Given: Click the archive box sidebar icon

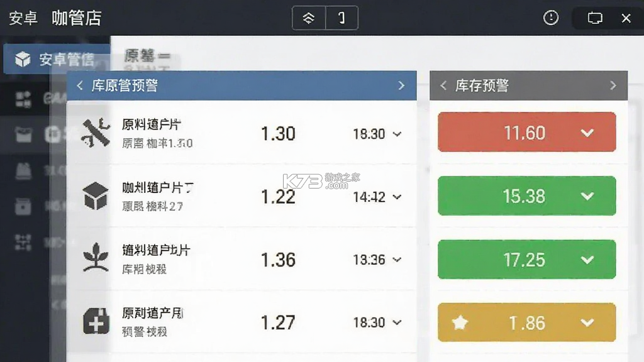Looking at the screenshot, I should point(23,206).
